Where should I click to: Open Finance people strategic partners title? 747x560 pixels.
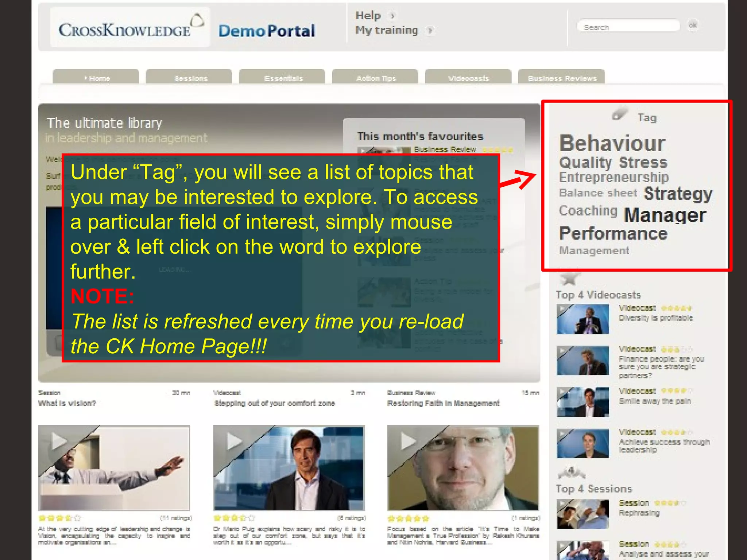(x=661, y=367)
